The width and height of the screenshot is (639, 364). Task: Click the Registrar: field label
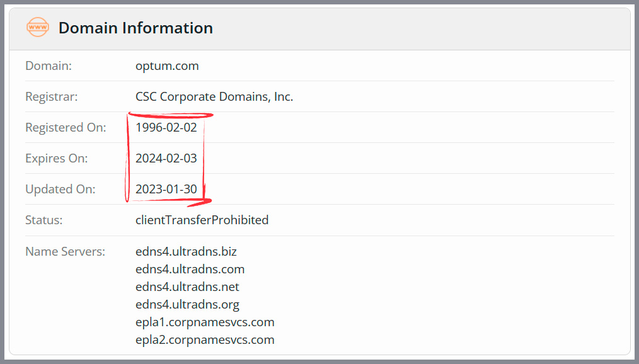51,97
